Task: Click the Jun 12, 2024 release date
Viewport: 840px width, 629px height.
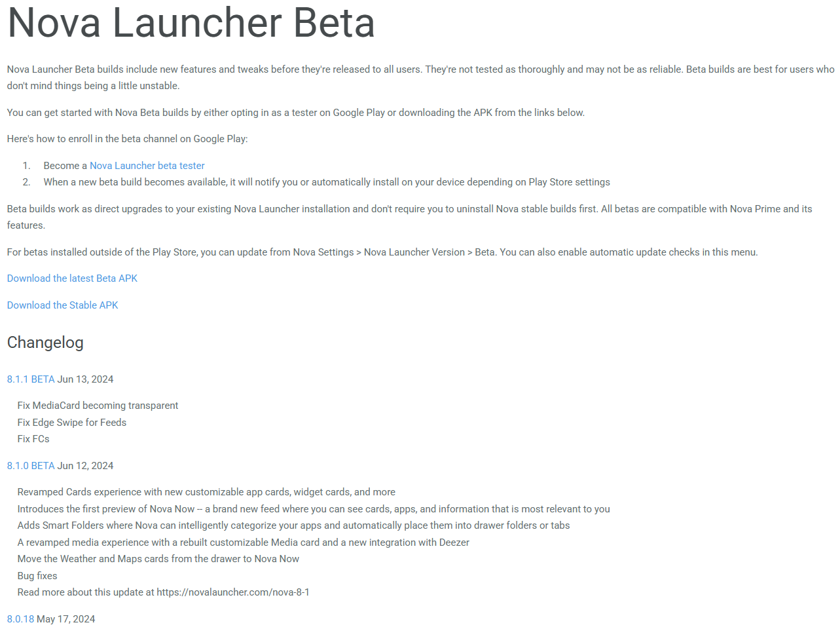Action: tap(86, 466)
